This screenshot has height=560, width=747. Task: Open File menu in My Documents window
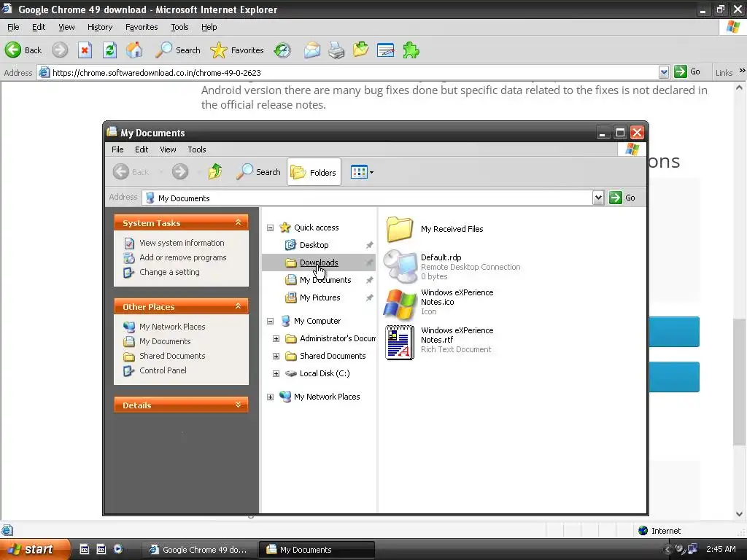click(x=117, y=149)
